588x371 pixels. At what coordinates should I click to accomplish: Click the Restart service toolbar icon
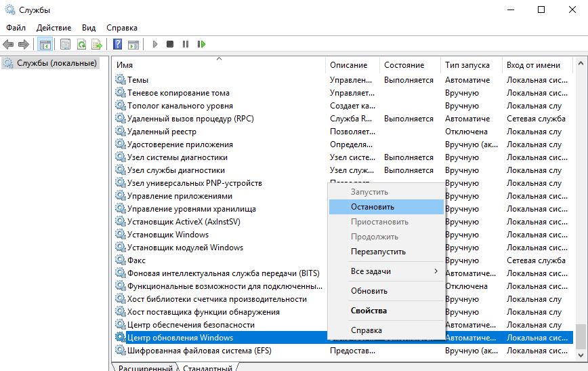point(201,44)
